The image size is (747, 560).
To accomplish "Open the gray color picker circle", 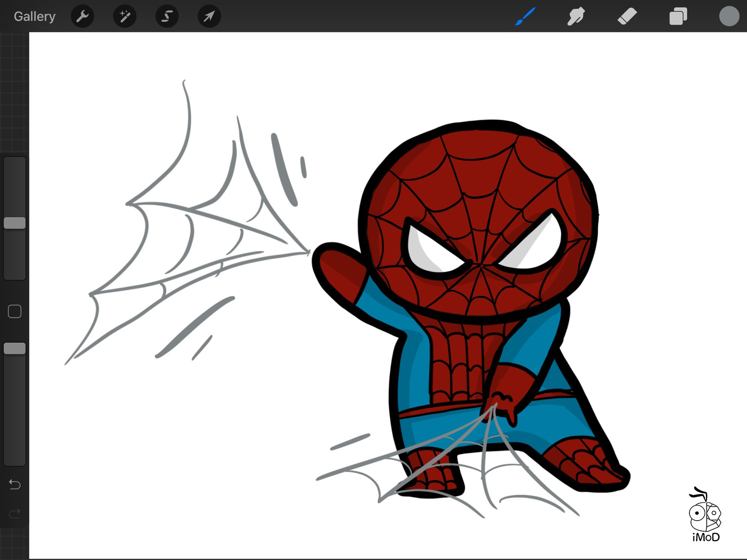I will (729, 17).
